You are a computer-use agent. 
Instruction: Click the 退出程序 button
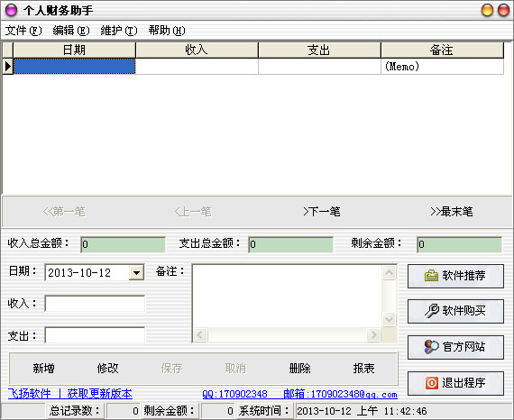(x=455, y=383)
